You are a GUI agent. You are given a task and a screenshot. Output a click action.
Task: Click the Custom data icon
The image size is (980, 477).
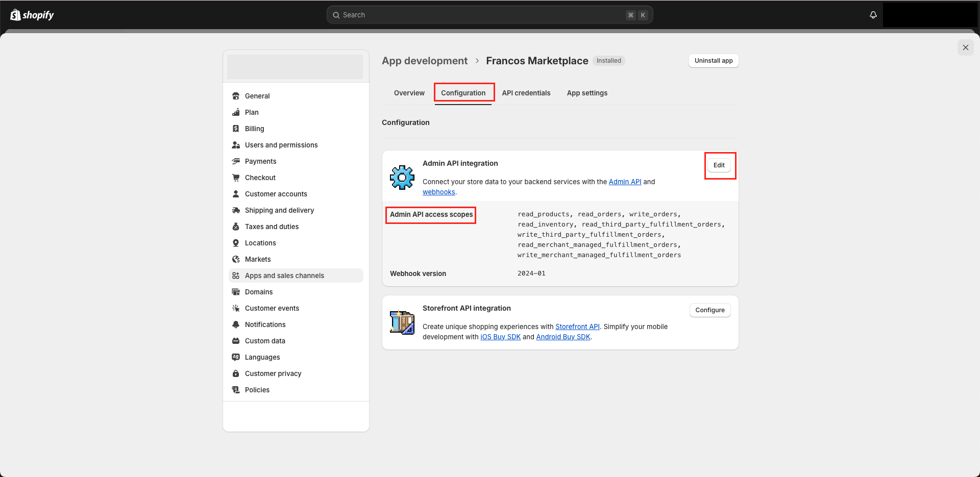tap(236, 341)
